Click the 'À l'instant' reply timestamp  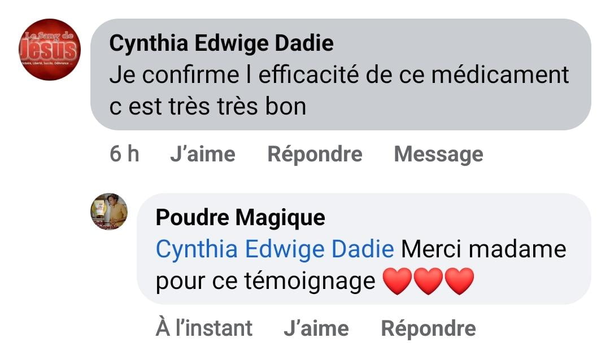tap(204, 328)
